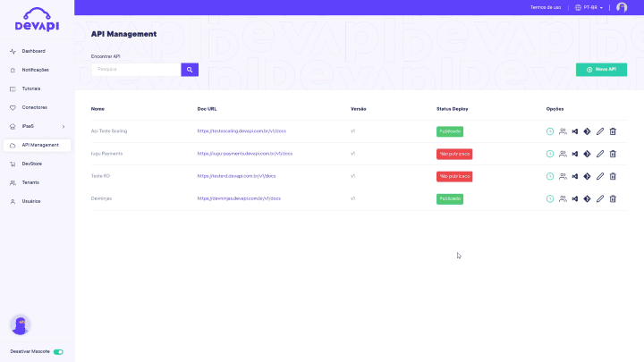Screen dimensions: 644x362
Task: Click the Versão column header
Action: tap(358, 109)
